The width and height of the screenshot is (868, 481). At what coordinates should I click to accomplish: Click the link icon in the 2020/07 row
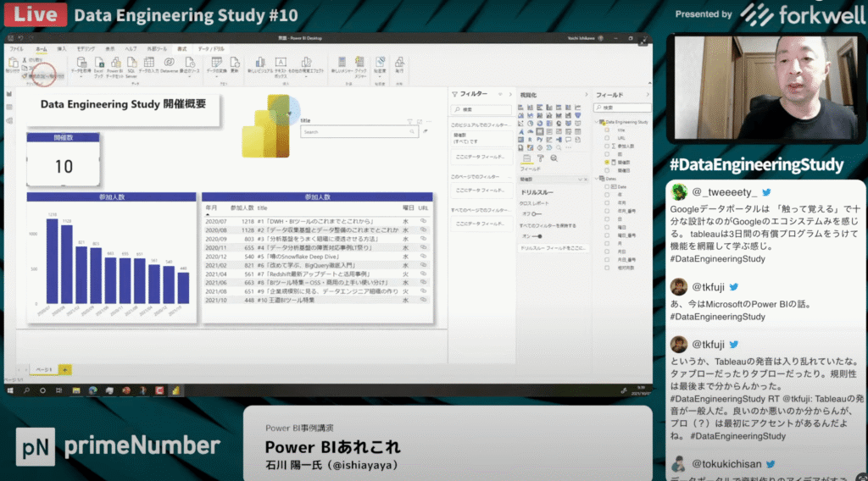[423, 220]
